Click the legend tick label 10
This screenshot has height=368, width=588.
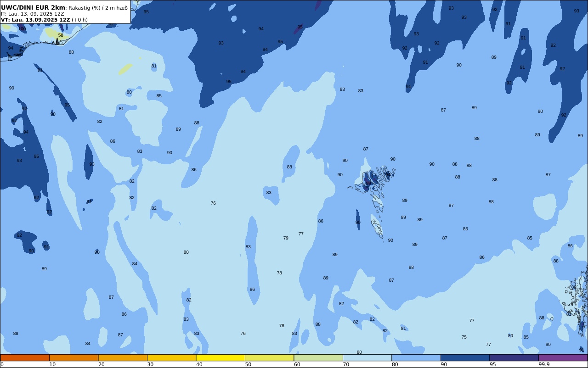click(x=52, y=364)
